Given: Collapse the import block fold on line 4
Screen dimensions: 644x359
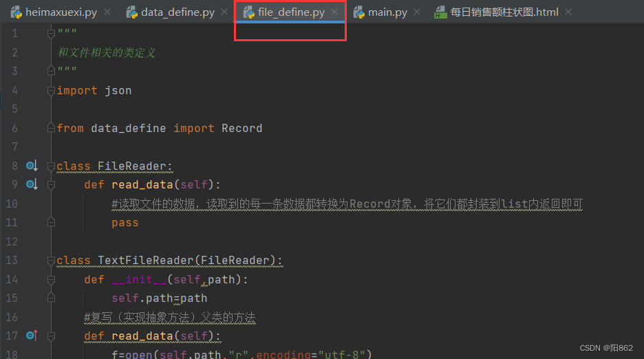Looking at the screenshot, I should [51, 90].
